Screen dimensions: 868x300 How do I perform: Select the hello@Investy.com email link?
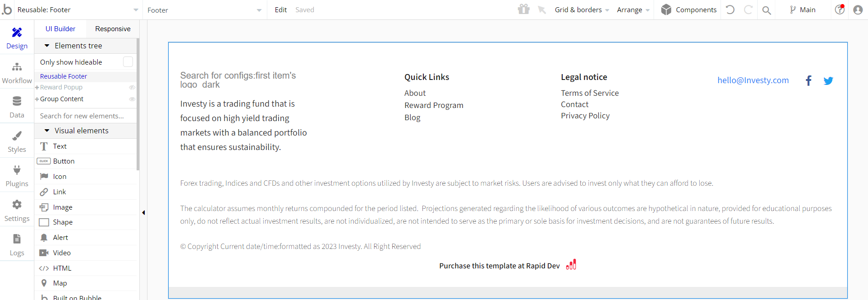753,80
